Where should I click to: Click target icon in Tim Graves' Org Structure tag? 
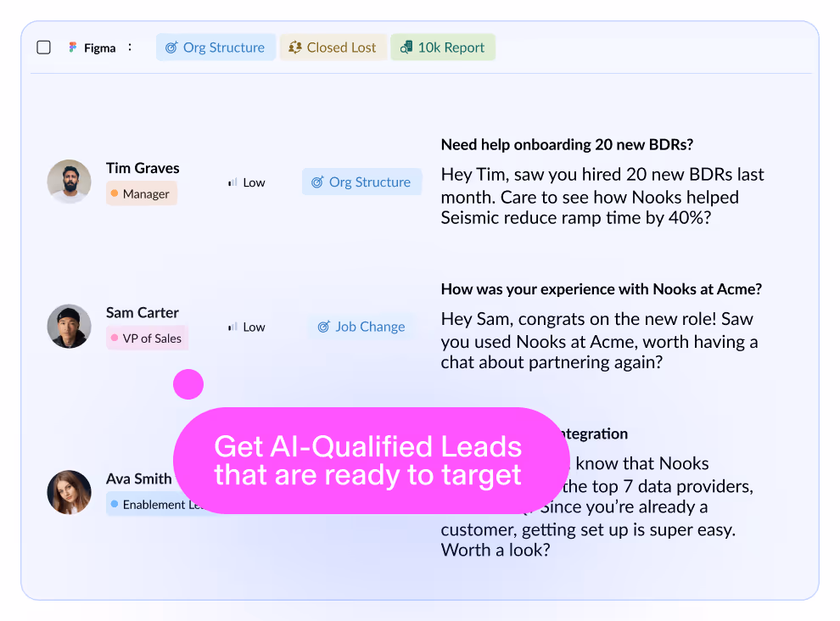pos(317,182)
